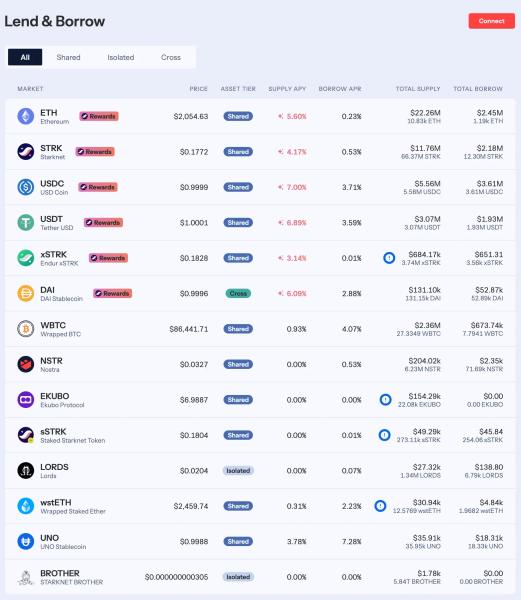Click the Rewards badge on the DAI row
Screen dimensions: 521x600
pyautogui.click(x=112, y=293)
